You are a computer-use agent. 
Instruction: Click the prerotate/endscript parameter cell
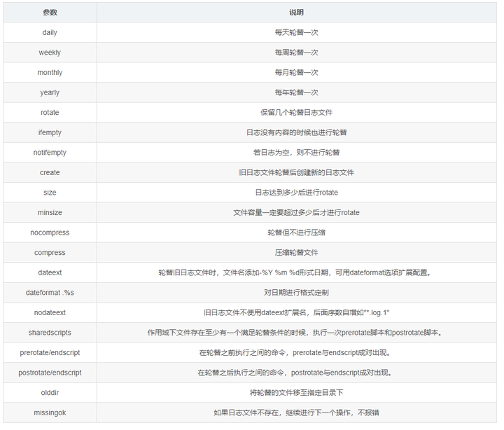[x=50, y=352]
